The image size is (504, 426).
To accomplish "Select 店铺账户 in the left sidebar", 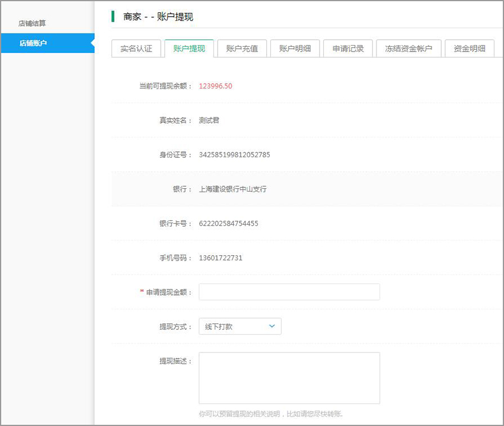I will (33, 43).
